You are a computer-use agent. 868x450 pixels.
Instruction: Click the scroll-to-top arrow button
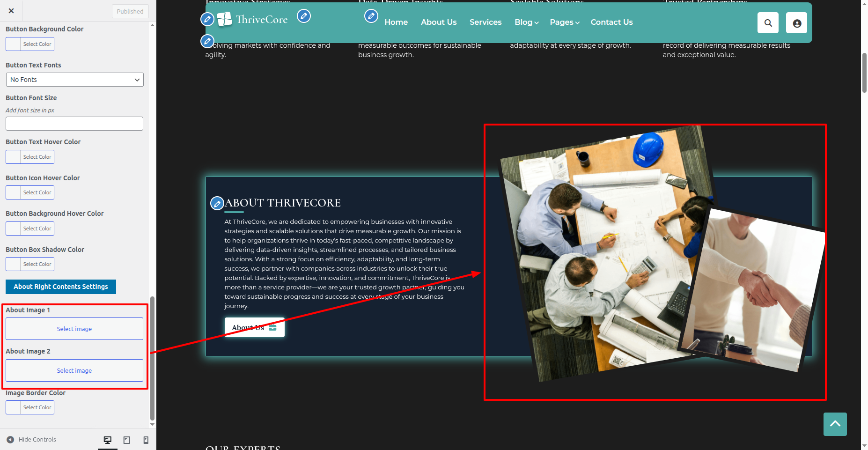835,424
